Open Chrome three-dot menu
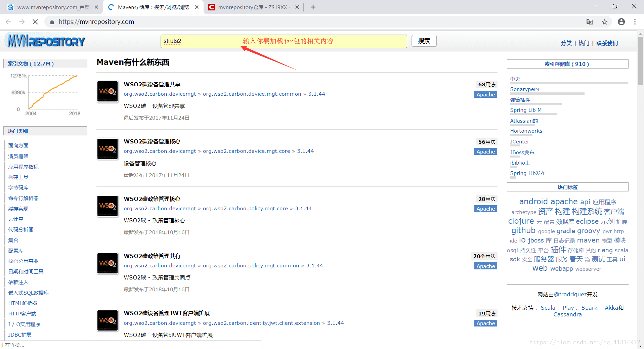The width and height of the screenshot is (644, 349). click(x=635, y=22)
